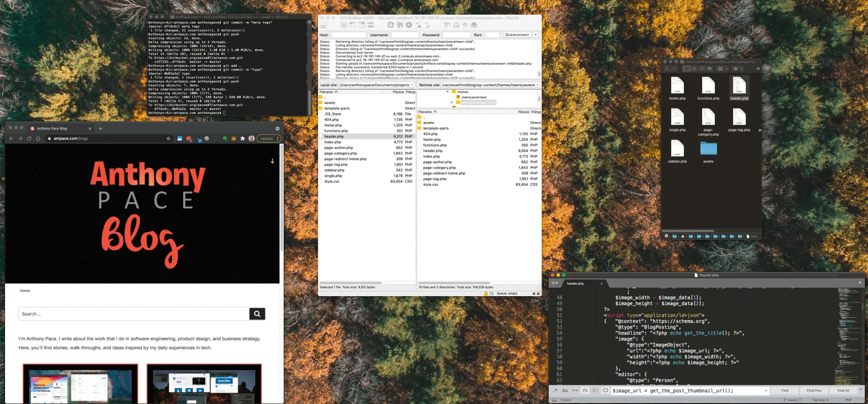Viewport: 868px width, 404px height.
Task: Click the Find All button
Action: tap(843, 391)
